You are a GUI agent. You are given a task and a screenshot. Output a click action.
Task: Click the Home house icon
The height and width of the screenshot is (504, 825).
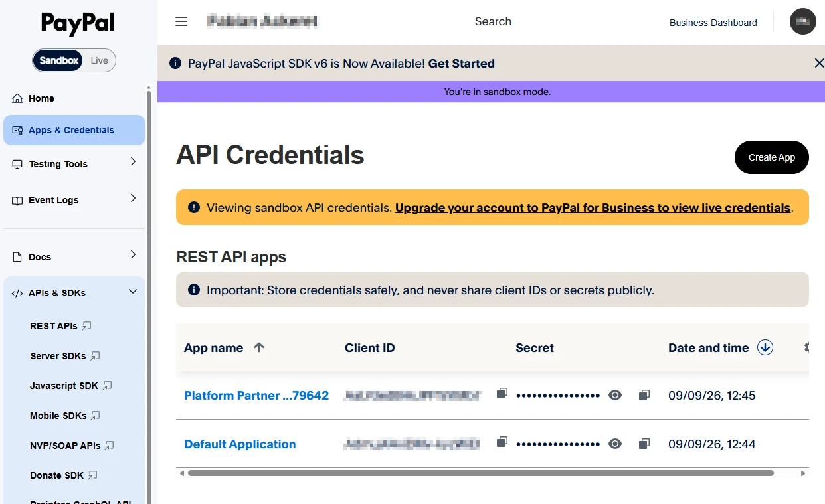pos(17,98)
